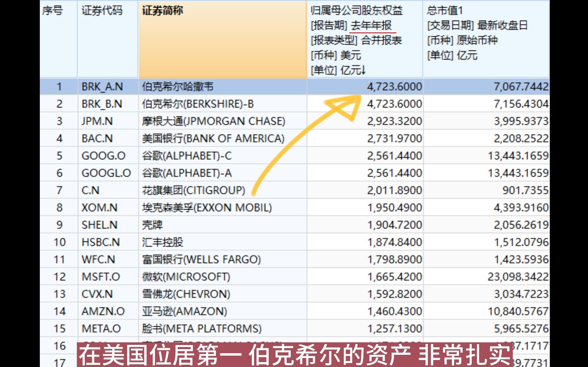Click the 总市值1 column header
588x367 pixels.
[486, 39]
